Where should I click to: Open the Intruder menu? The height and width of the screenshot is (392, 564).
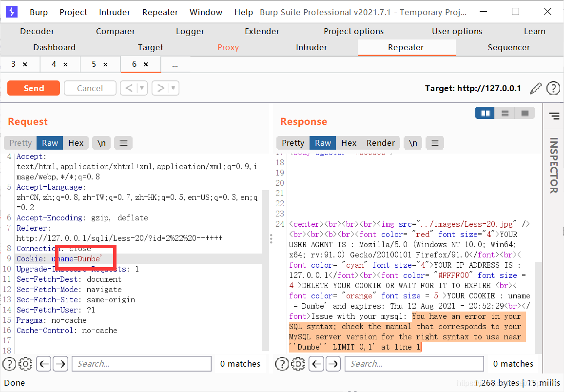click(115, 12)
